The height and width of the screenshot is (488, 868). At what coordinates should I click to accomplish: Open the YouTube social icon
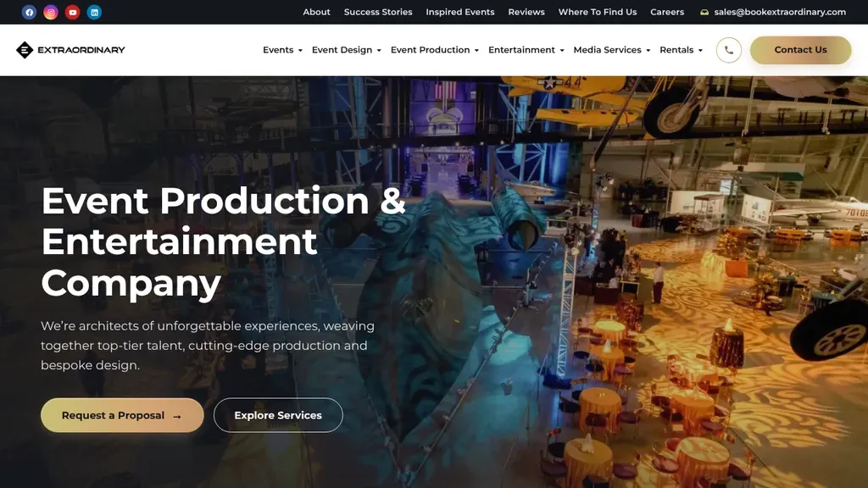pyautogui.click(x=73, y=12)
